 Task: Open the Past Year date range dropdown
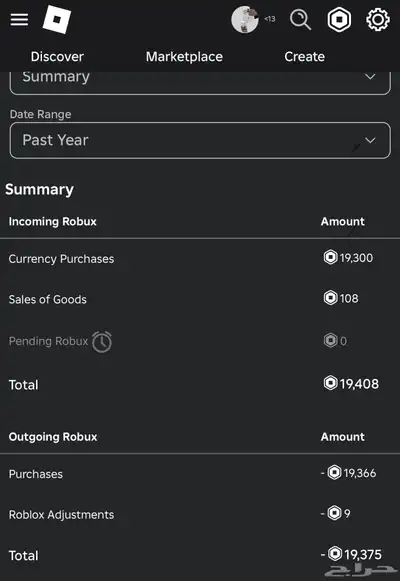click(x=200, y=140)
